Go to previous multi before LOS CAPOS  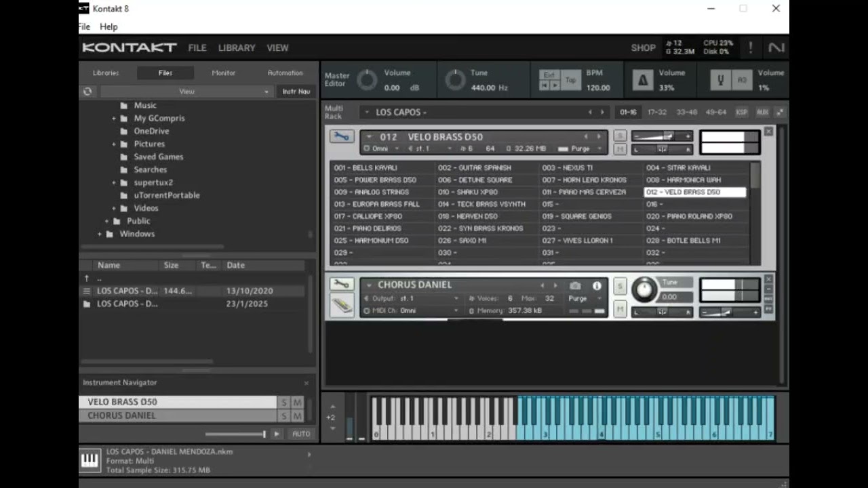[590, 112]
